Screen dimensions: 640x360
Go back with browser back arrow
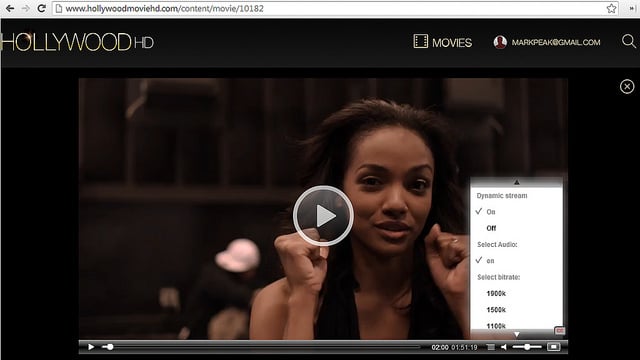pyautogui.click(x=10, y=8)
